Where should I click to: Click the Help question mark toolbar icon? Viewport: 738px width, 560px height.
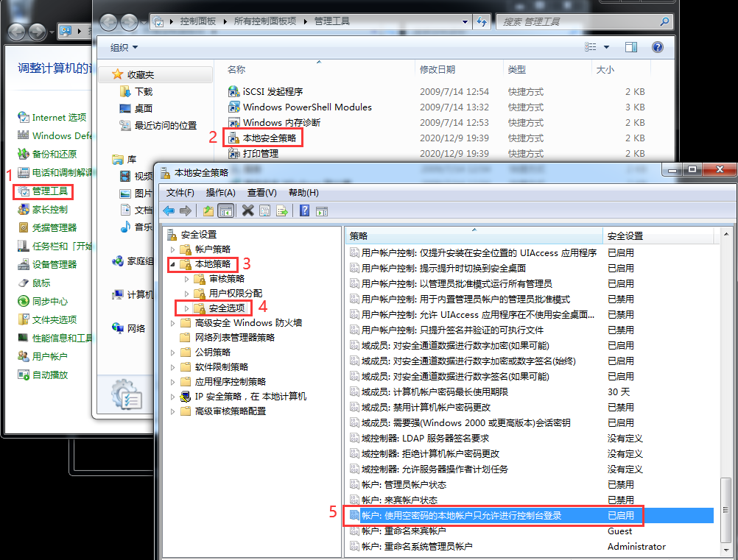pyautogui.click(x=304, y=210)
